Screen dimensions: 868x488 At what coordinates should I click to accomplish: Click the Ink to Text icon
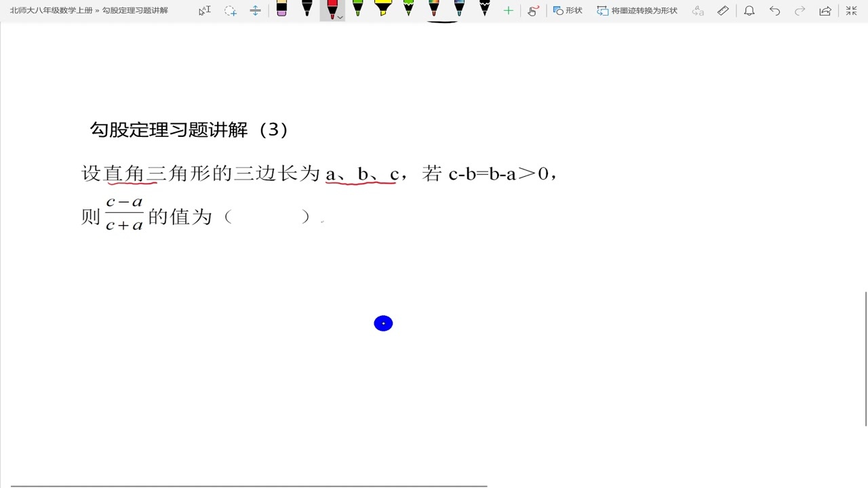pyautogui.click(x=698, y=10)
